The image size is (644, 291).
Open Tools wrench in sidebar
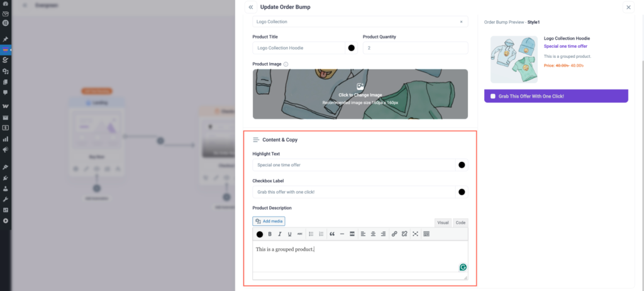pyautogui.click(x=6, y=199)
